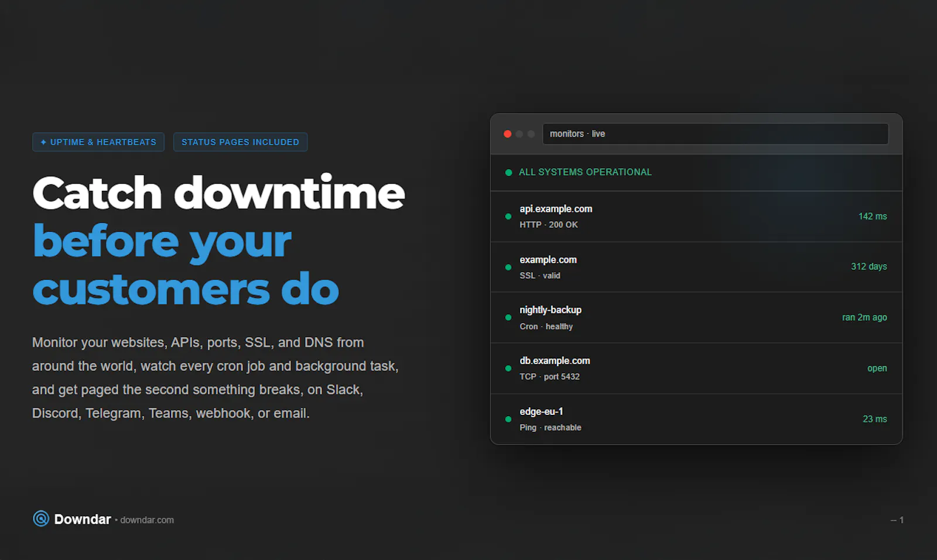
Task: Select the Status Pages Included badge
Action: [x=240, y=142]
